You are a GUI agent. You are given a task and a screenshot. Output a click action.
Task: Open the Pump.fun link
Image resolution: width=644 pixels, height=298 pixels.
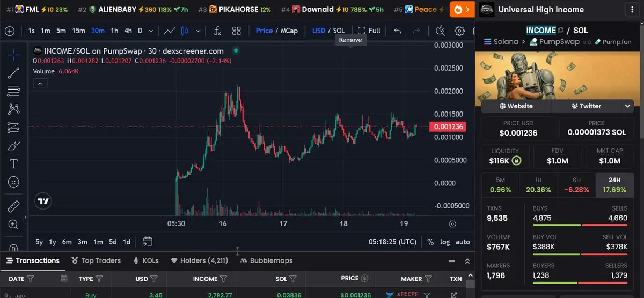click(613, 41)
